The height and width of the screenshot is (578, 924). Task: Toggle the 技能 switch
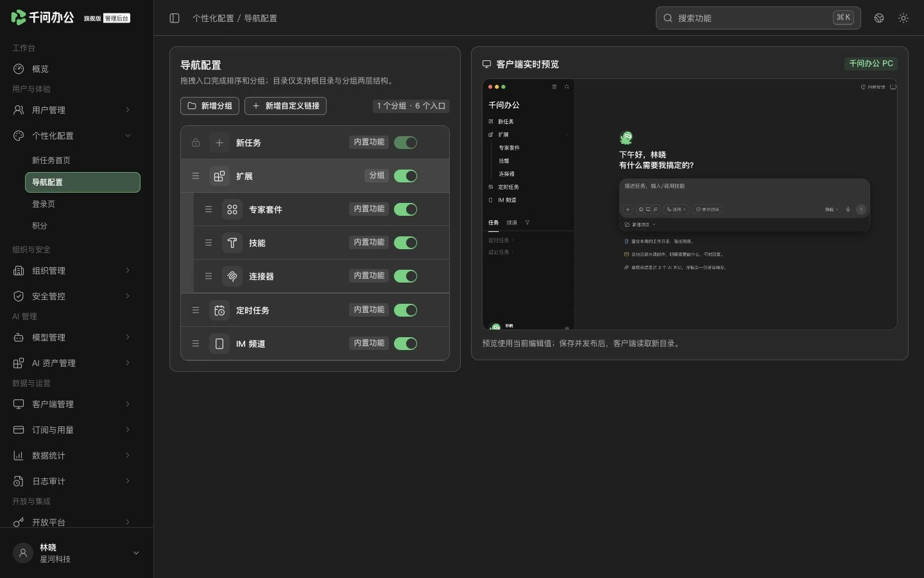tap(406, 243)
